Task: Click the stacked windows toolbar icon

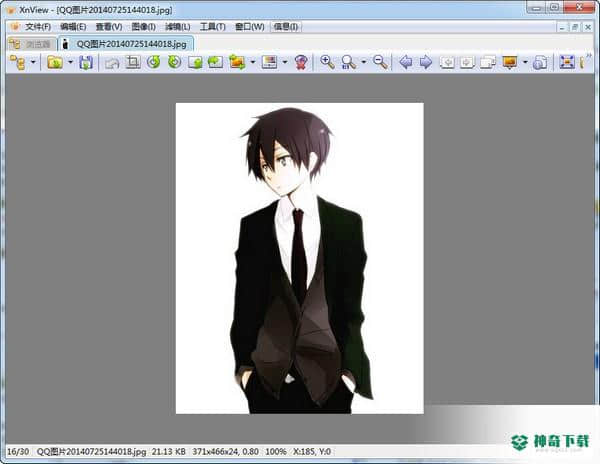Action: [x=488, y=62]
